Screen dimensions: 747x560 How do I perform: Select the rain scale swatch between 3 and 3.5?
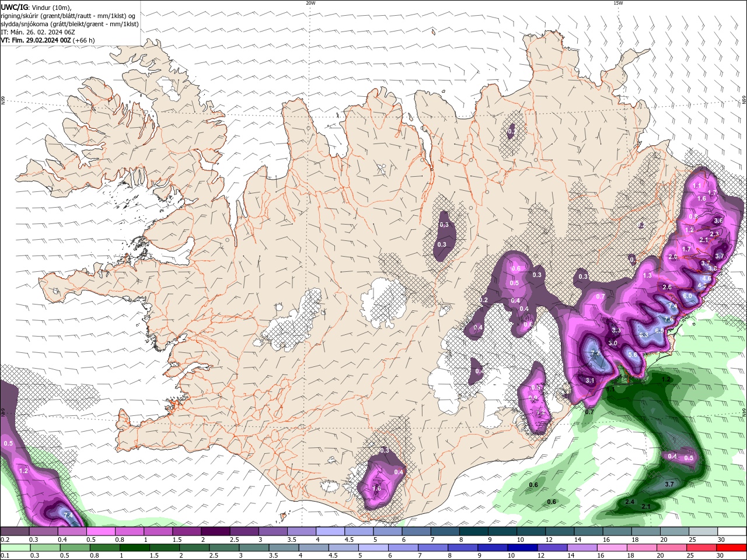[254, 548]
